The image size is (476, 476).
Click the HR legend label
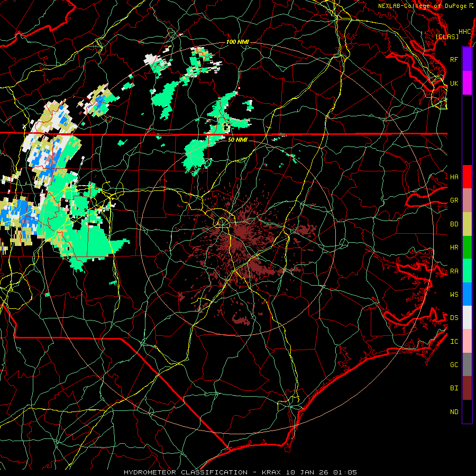(x=454, y=248)
